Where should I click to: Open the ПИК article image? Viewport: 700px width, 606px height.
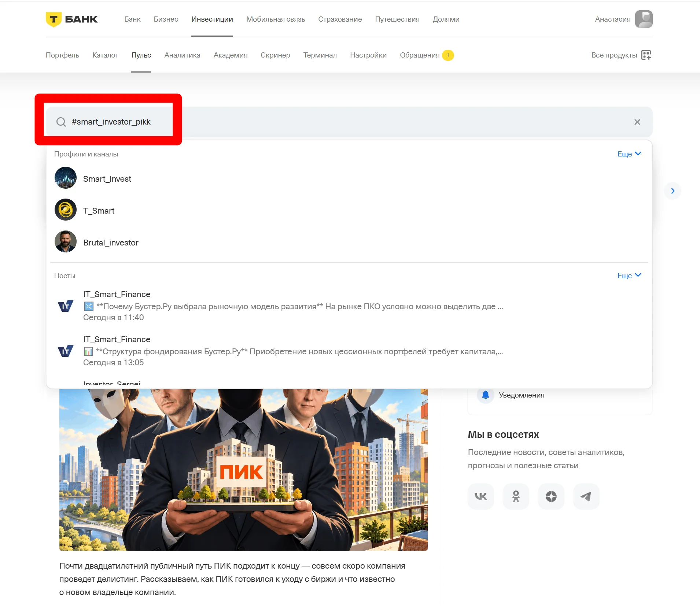[243, 470]
